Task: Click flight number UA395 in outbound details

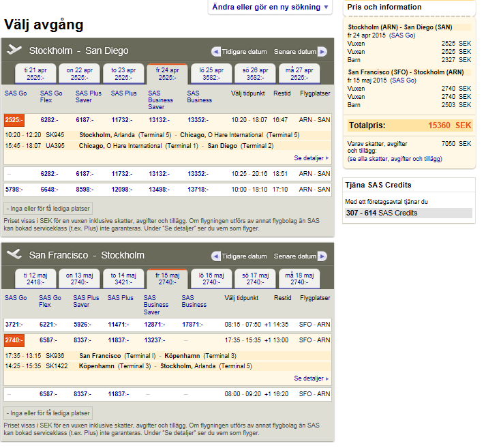Action: (55, 146)
